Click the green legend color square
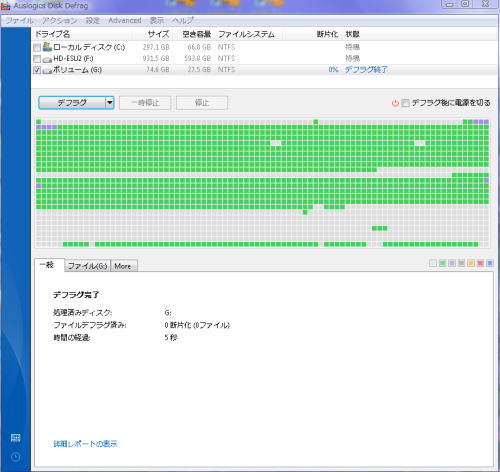Screen dimensions: 500x472 tap(442, 263)
